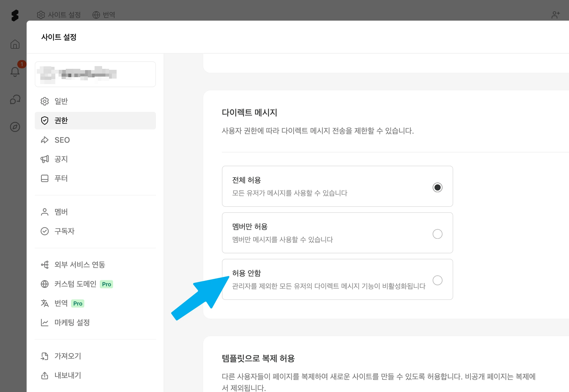Open the 공지 announcement settings
569x392 pixels.
61,159
